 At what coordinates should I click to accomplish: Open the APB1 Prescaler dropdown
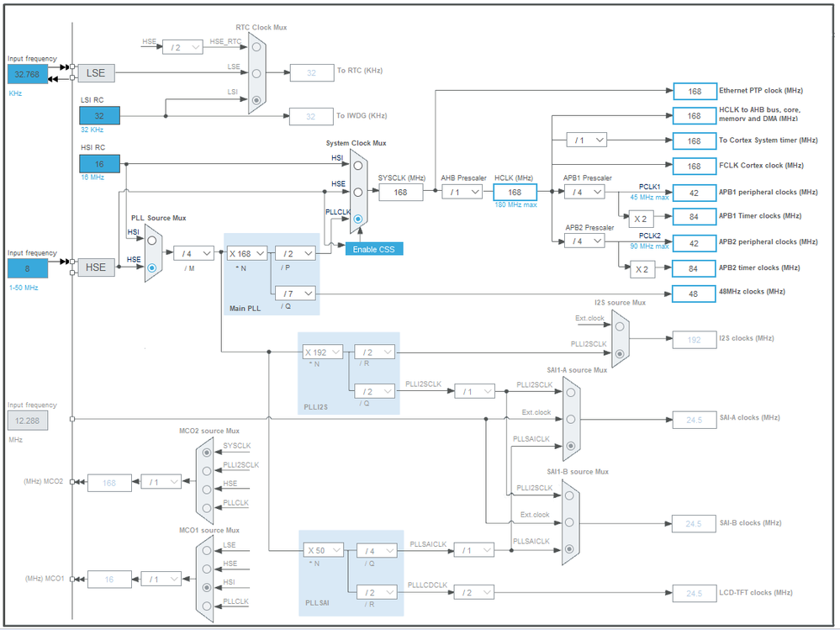click(x=584, y=192)
